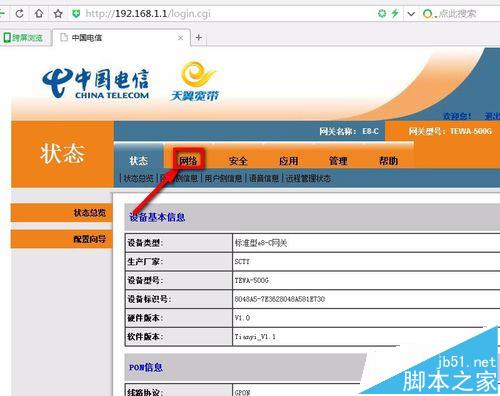Screen dimensions: 500x396
Task: Open the 应用 main navigation tab
Action: (288, 161)
